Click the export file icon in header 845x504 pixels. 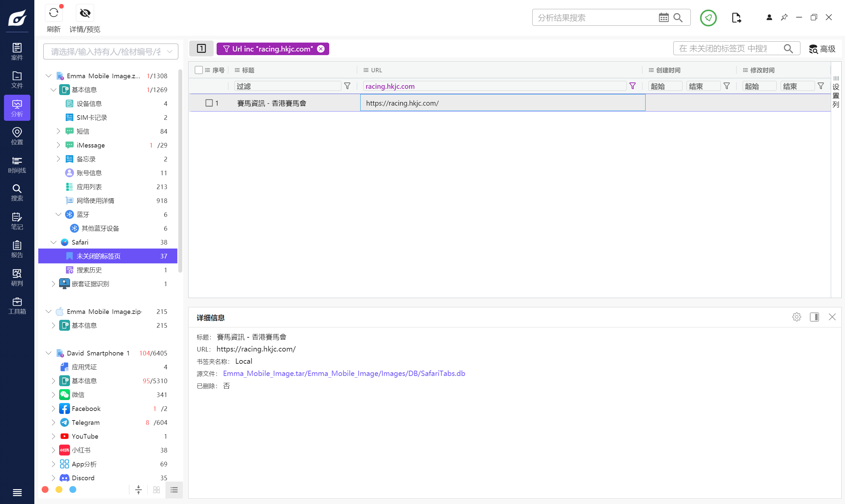tap(736, 18)
